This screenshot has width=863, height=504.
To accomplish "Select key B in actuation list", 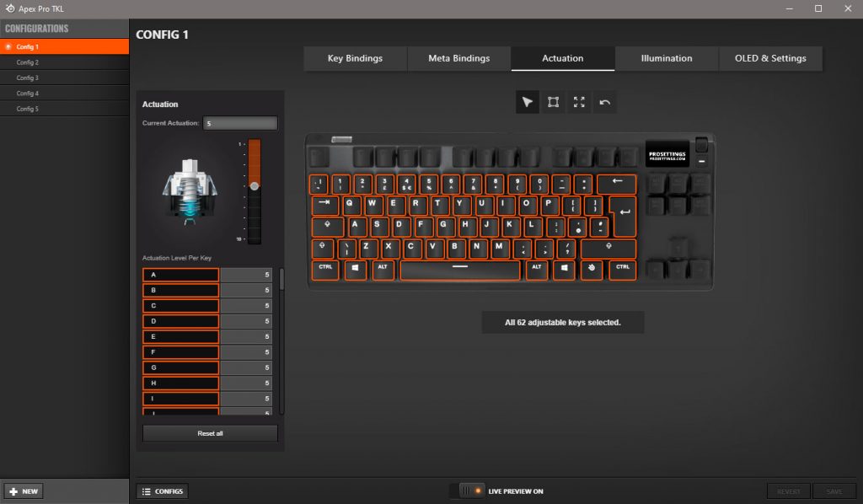I will 180,290.
